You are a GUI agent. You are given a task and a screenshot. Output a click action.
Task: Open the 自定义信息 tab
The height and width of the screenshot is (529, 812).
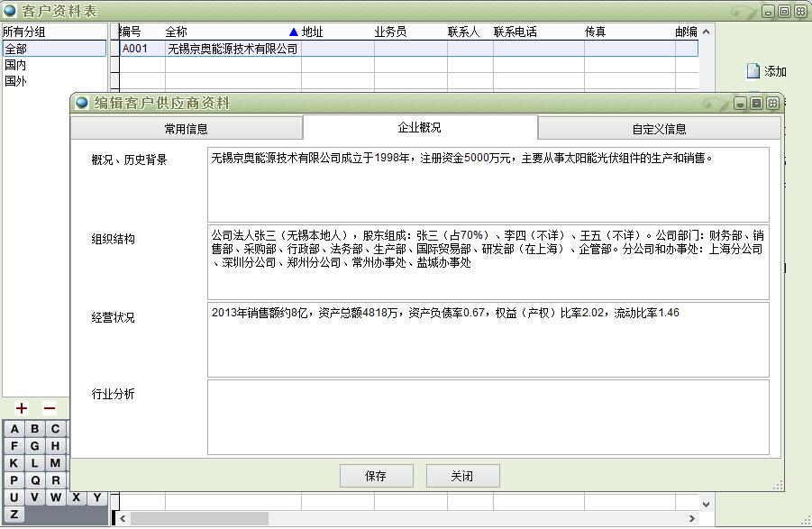tap(659, 129)
